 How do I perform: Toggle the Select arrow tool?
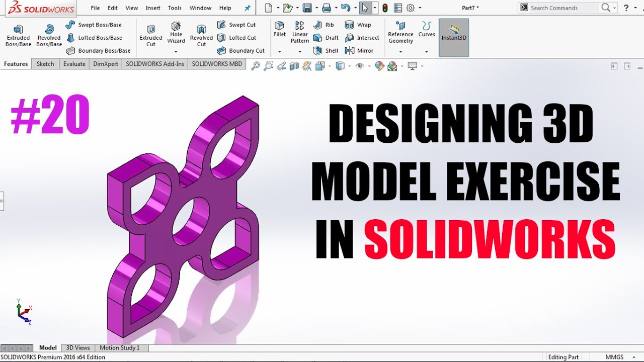click(365, 8)
